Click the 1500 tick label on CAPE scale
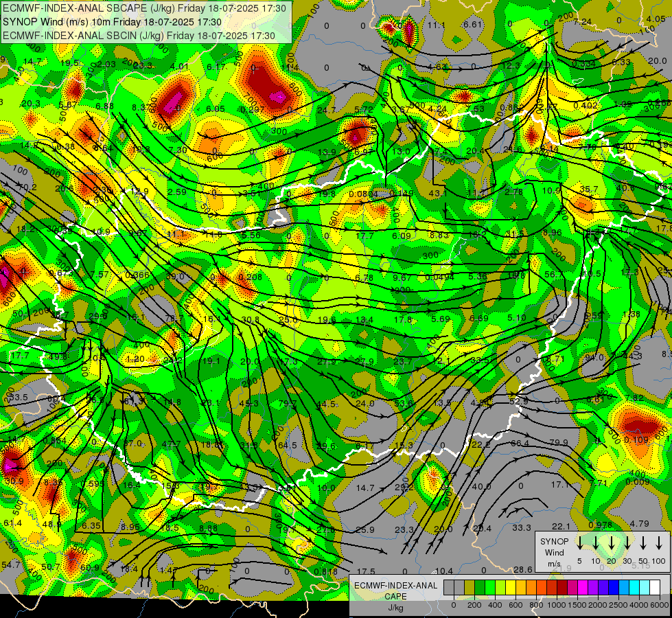The height and width of the screenshot is (618, 672). [x=577, y=605]
